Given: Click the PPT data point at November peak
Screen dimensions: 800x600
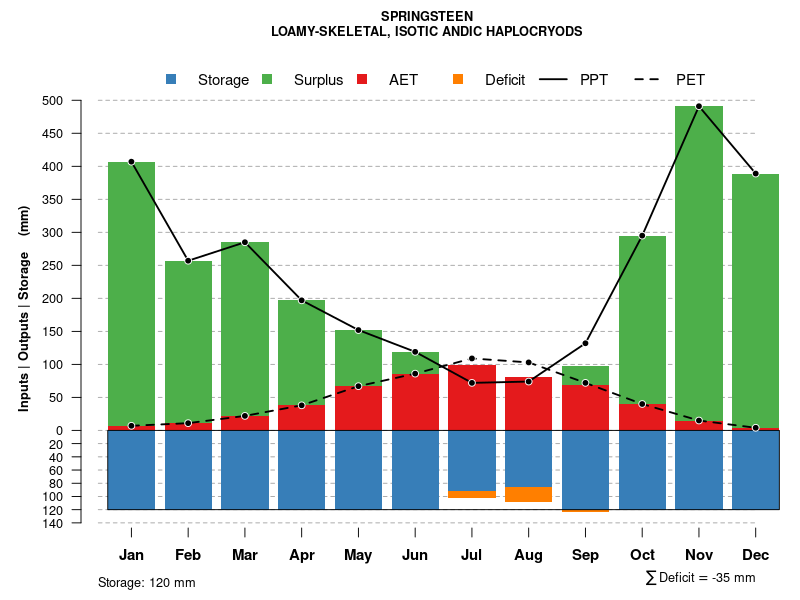Looking at the screenshot, I should 699,106.
